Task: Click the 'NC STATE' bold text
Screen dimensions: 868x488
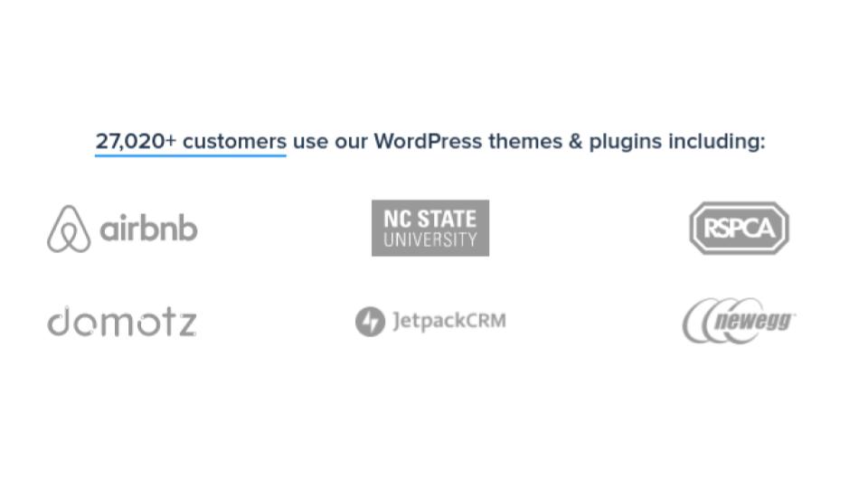Action: click(x=430, y=219)
